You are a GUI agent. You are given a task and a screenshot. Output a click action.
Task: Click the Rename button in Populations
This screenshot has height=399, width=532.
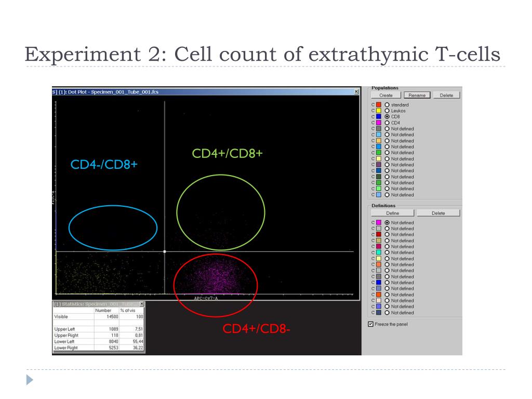[417, 96]
